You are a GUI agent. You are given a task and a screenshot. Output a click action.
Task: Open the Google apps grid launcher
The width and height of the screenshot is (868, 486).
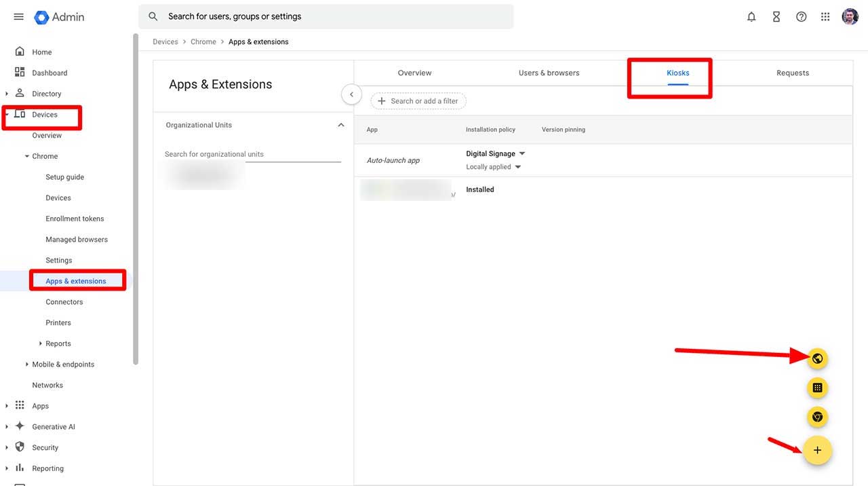coord(825,17)
